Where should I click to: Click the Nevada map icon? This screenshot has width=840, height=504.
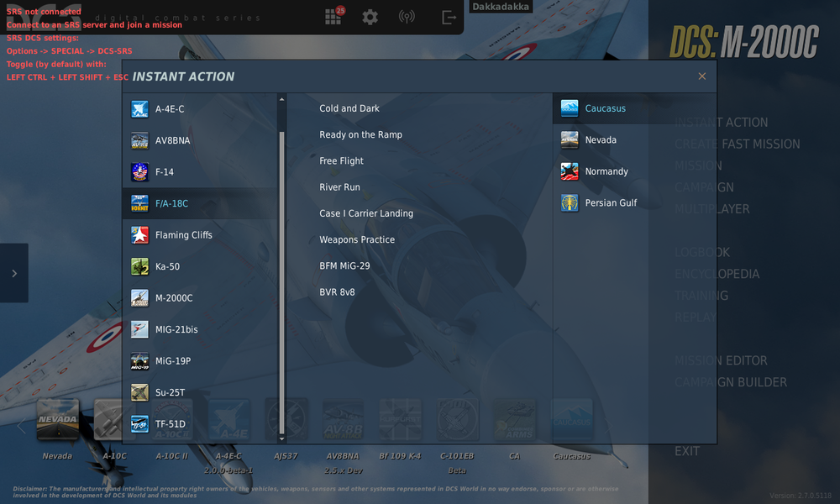click(570, 139)
